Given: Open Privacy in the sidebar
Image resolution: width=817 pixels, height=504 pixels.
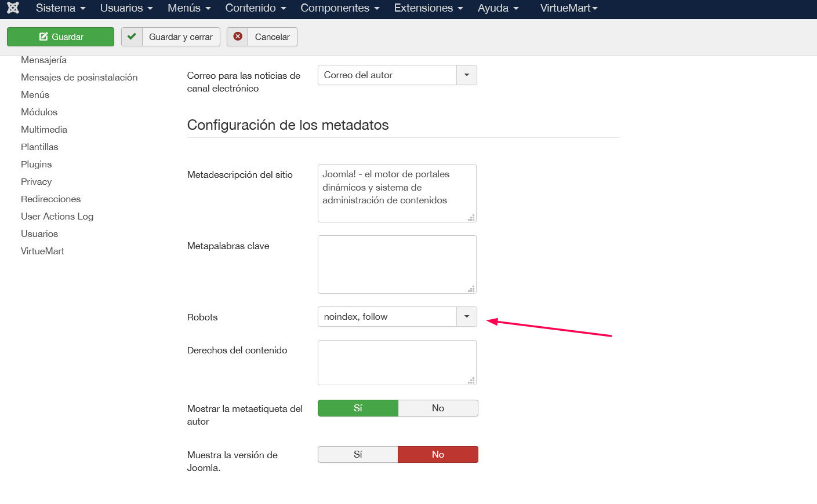Looking at the screenshot, I should 36,181.
